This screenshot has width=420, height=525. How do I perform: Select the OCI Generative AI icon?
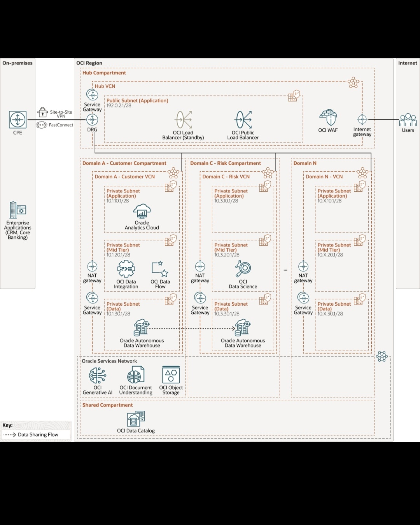coord(98,375)
